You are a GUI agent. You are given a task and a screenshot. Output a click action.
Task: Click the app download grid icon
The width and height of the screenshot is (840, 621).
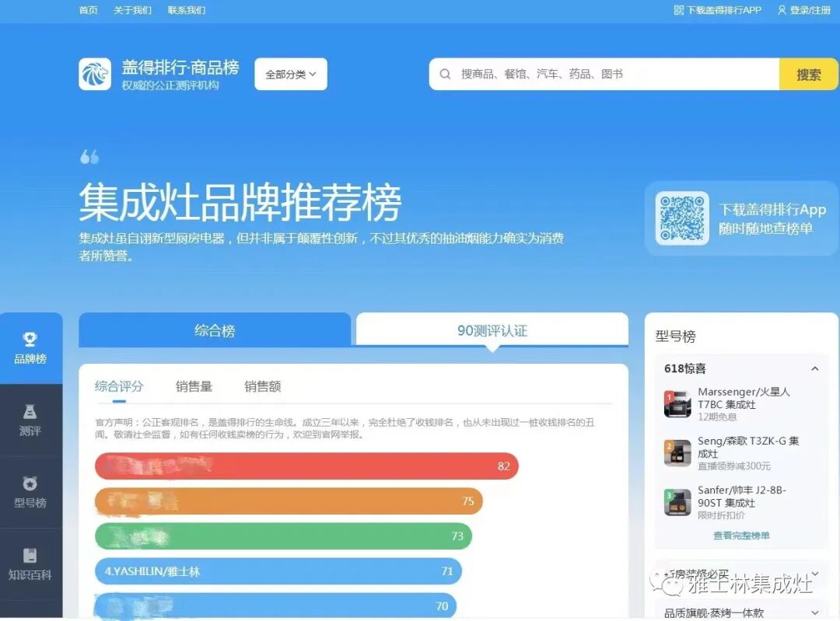(x=679, y=10)
